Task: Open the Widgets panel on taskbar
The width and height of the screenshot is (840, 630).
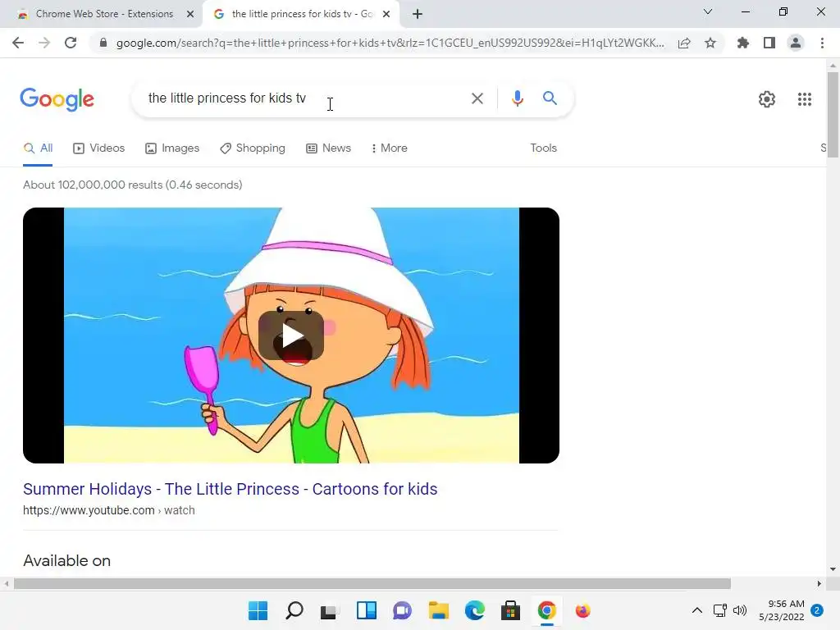Action: click(x=367, y=610)
